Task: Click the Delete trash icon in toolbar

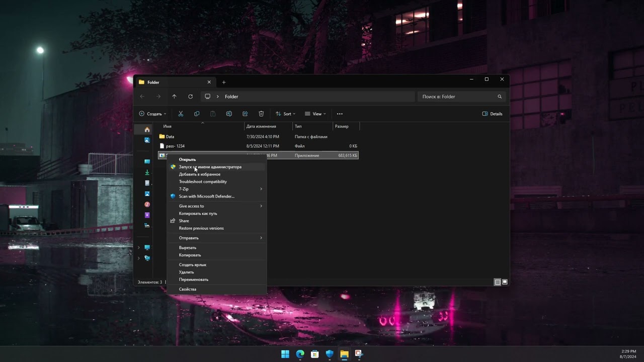Action: [x=261, y=114]
